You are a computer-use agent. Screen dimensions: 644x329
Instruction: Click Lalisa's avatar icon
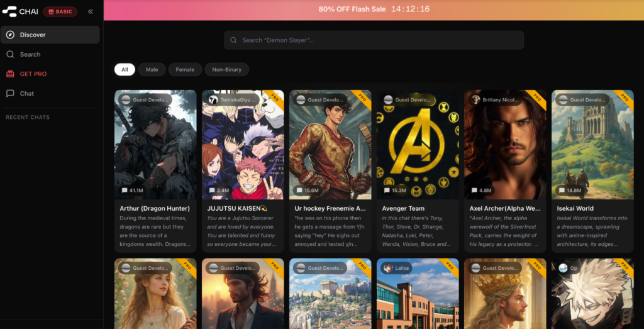(388, 268)
